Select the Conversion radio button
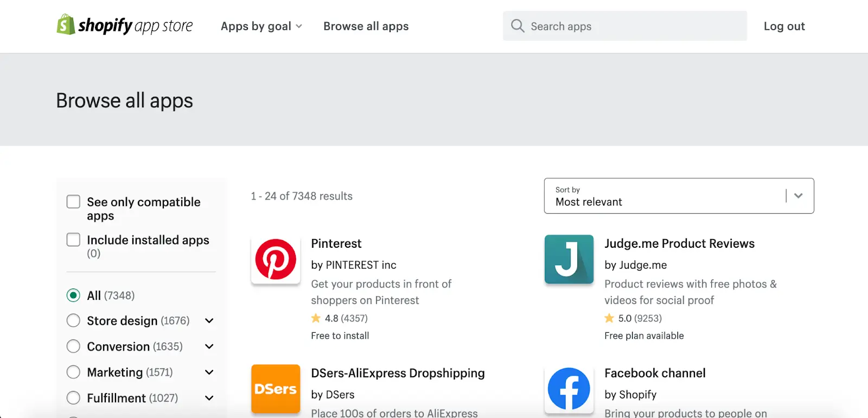 73,346
